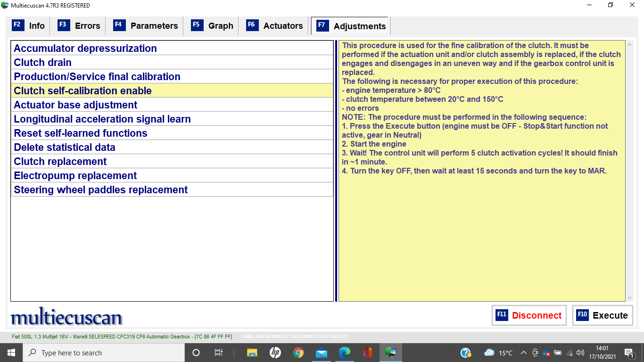644x362 pixels.
Task: Launch the HP app from taskbar
Action: (275, 353)
